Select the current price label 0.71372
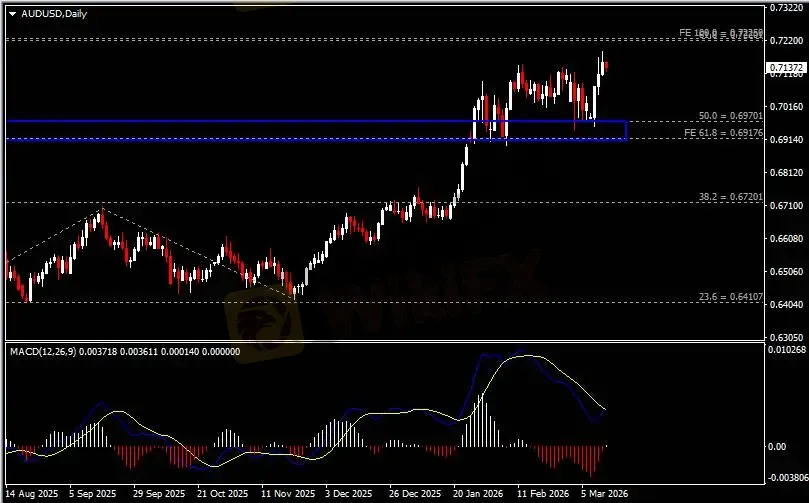 (x=786, y=68)
